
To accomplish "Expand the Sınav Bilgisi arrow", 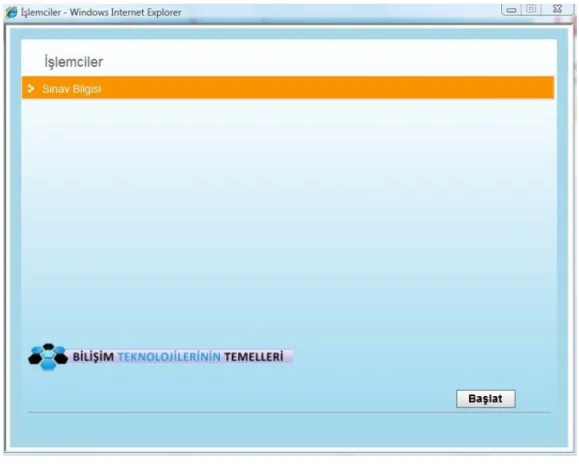I will point(31,89).
